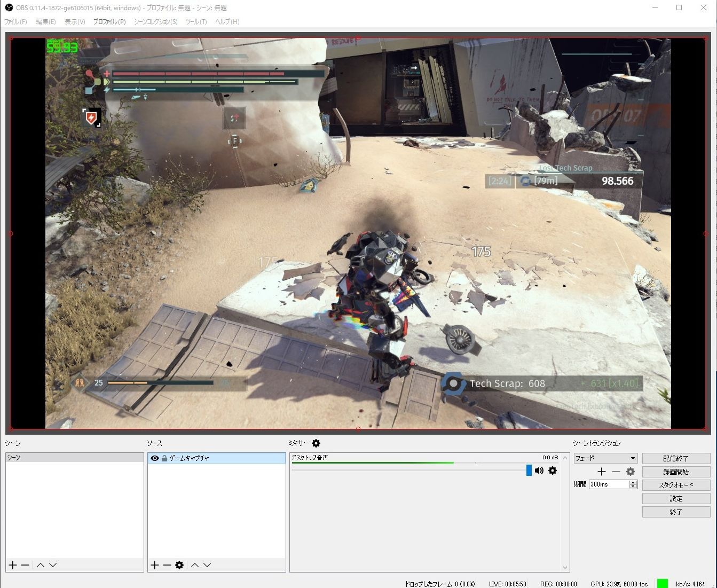Click the 録画開始 start recording button
Screen dimensions: 717x588
(676, 472)
